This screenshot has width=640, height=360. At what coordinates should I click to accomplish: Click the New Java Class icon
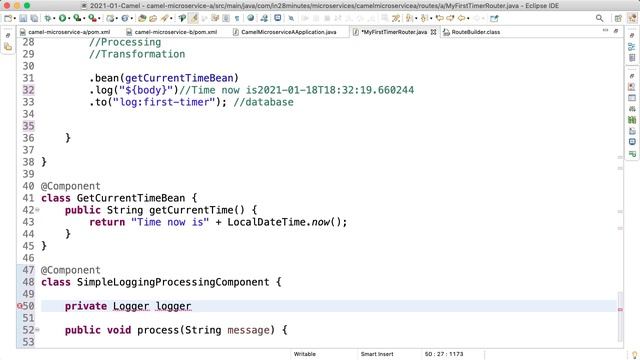[125, 18]
